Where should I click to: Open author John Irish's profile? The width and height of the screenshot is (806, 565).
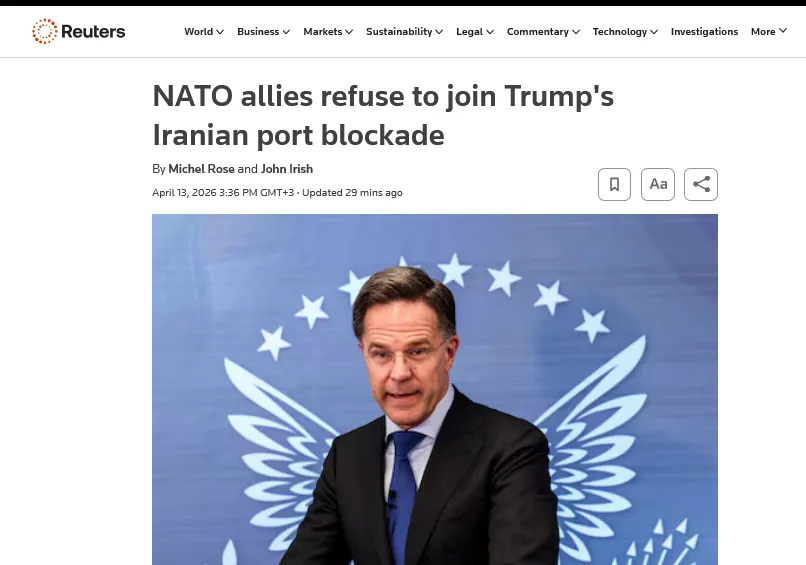coord(287,169)
